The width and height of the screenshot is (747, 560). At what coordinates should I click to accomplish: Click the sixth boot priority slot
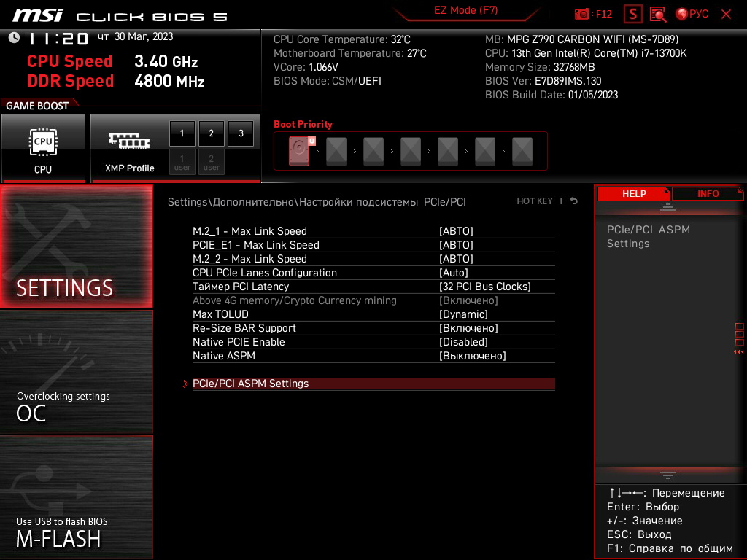pos(485,152)
